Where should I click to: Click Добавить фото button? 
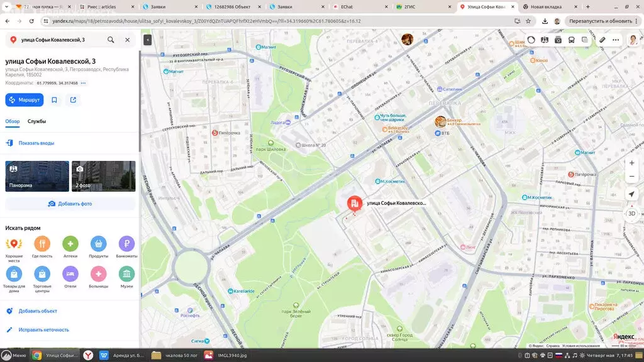click(70, 204)
